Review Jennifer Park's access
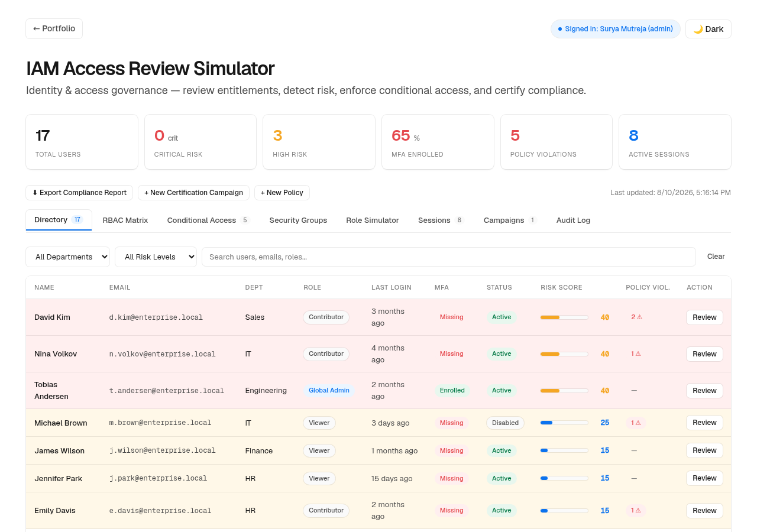Screen dimensions: 757x532 pos(704,478)
